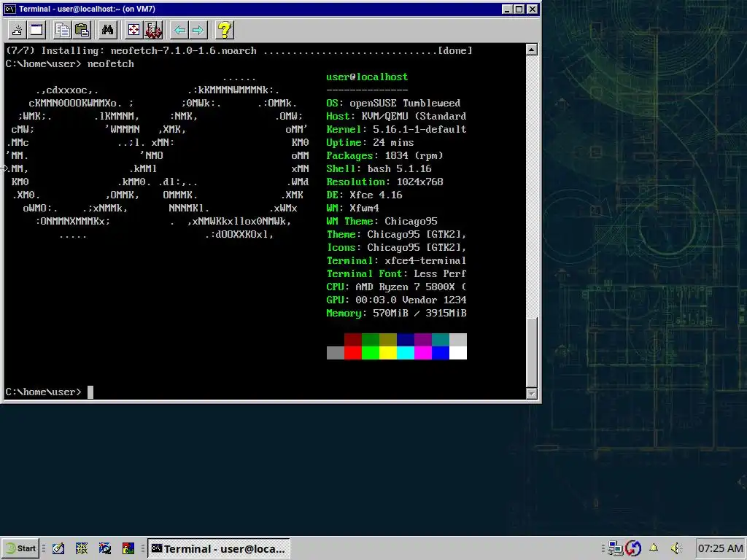Click the Paste clipboard toolbar icon
Image resolution: width=747 pixels, height=560 pixels.
[82, 31]
